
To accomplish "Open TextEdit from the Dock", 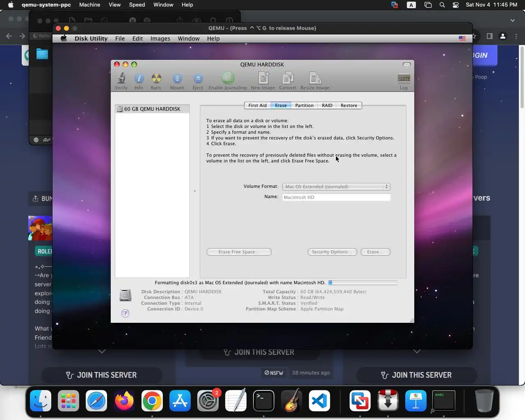I will pos(236,400).
